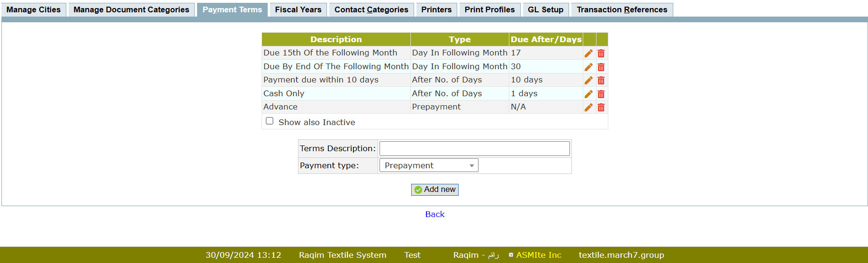This screenshot has width=868, height=263.
Task: Enable the 'Show also Inactive' checkbox
Action: point(270,121)
